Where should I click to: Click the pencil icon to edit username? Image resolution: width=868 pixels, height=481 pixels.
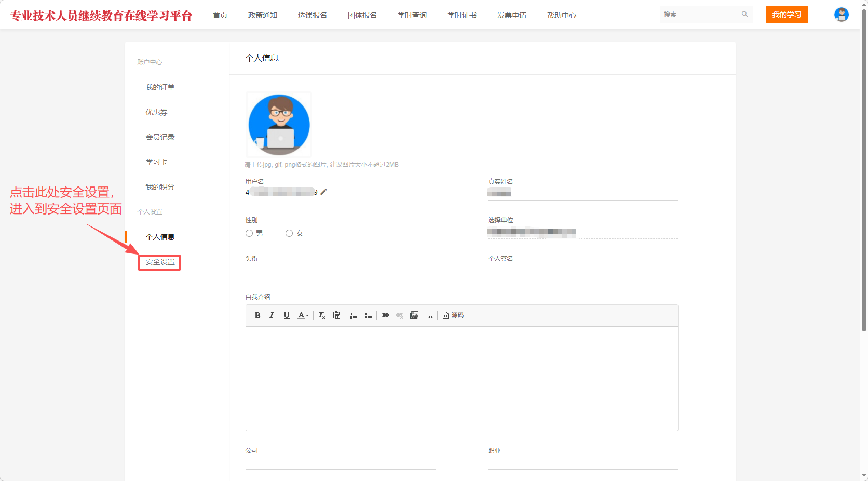click(324, 192)
